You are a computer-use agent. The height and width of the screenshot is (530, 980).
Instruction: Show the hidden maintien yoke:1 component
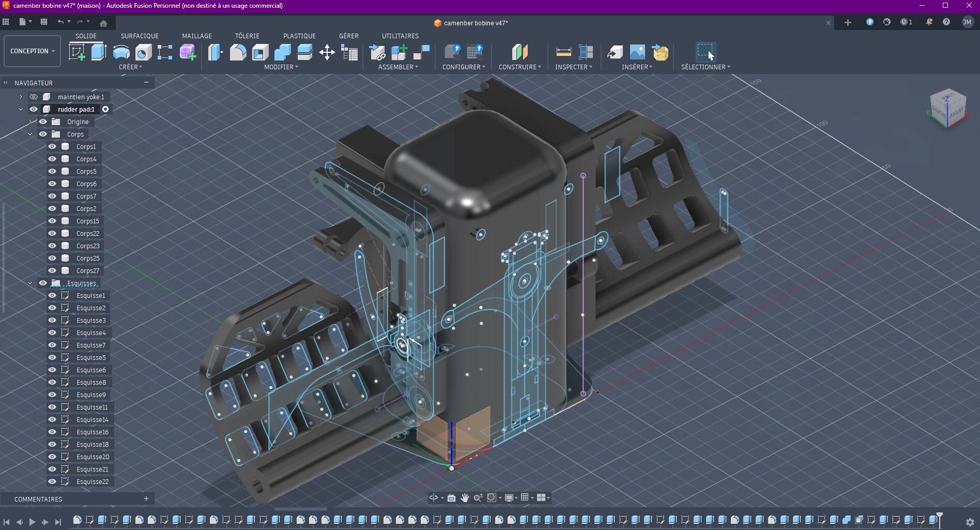click(34, 97)
